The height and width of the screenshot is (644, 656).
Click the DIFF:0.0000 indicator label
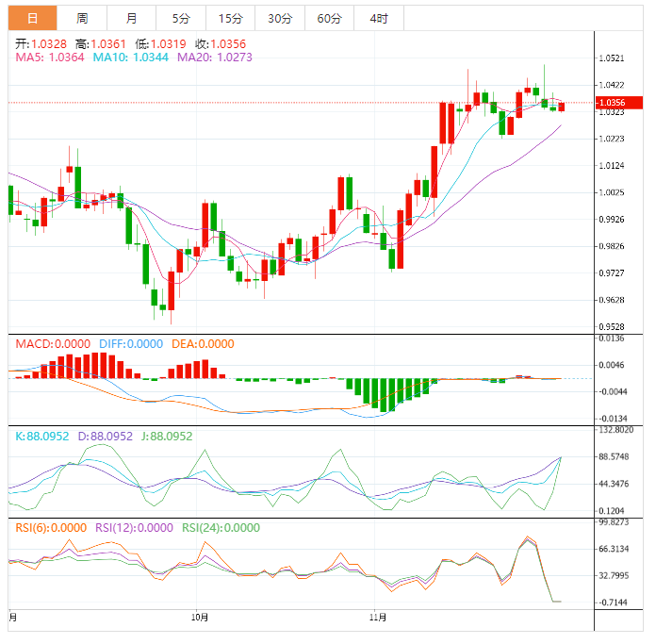point(131,344)
